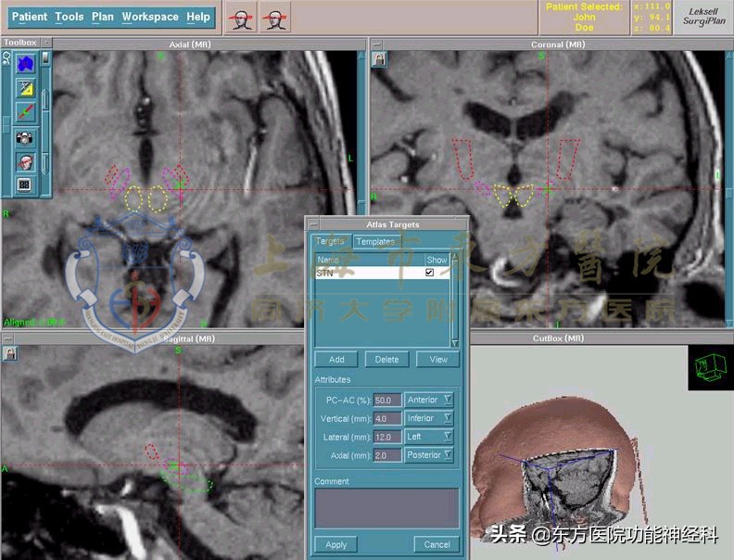This screenshot has width=734, height=560.
Task: Click the PC-AC (%) input field
Action: coord(387,401)
